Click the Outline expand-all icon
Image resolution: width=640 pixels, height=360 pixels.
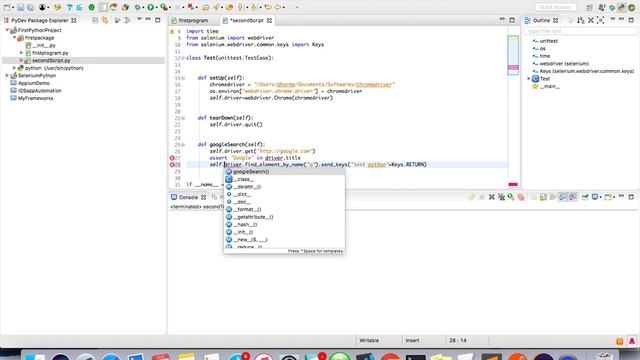pyautogui.click(x=600, y=20)
